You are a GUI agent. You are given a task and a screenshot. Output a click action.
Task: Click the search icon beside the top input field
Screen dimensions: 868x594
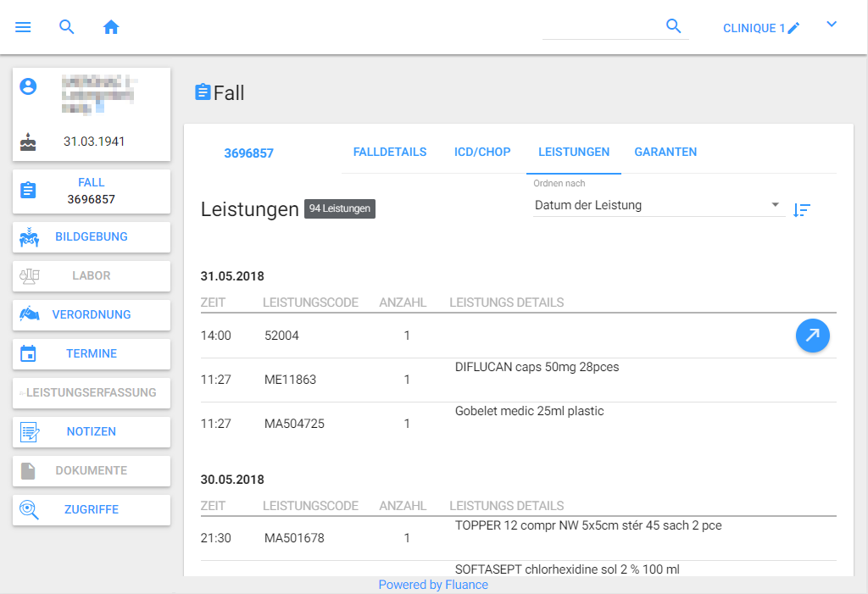point(674,26)
